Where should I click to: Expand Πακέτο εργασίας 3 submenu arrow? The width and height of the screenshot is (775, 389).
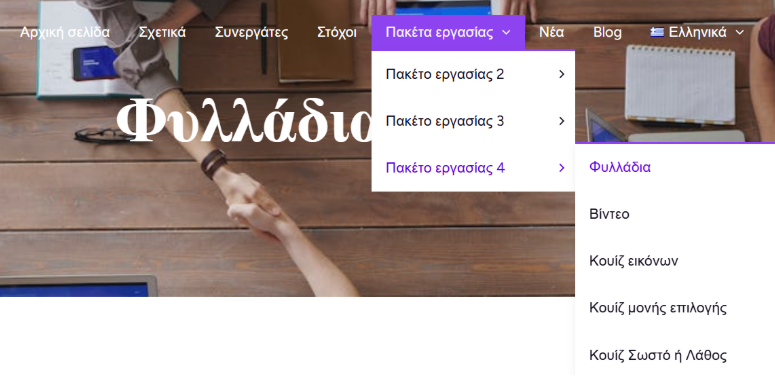(x=561, y=121)
